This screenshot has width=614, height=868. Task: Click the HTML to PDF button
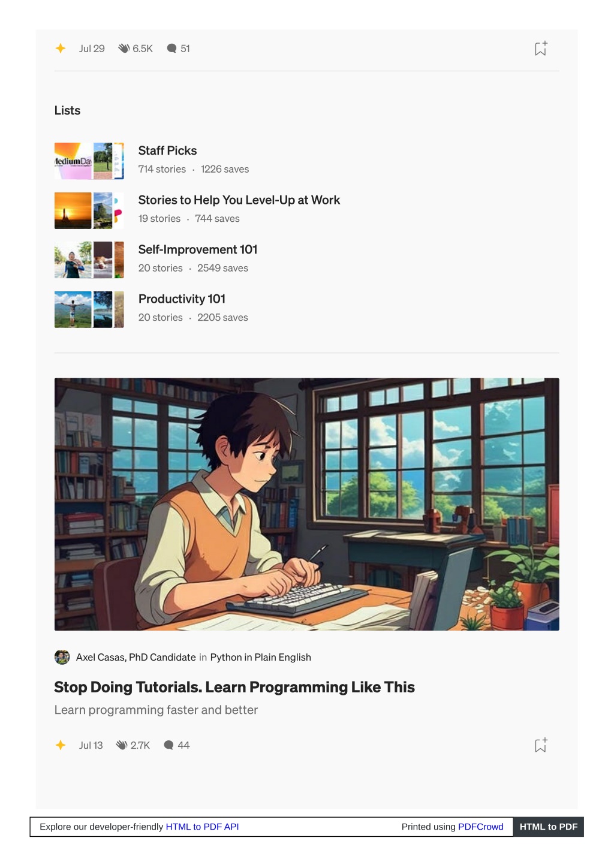click(548, 827)
